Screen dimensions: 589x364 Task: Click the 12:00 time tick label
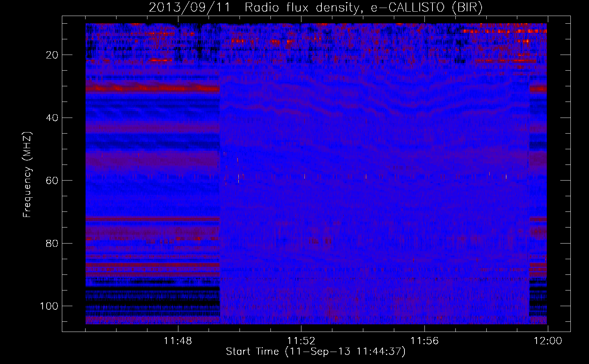548,341
